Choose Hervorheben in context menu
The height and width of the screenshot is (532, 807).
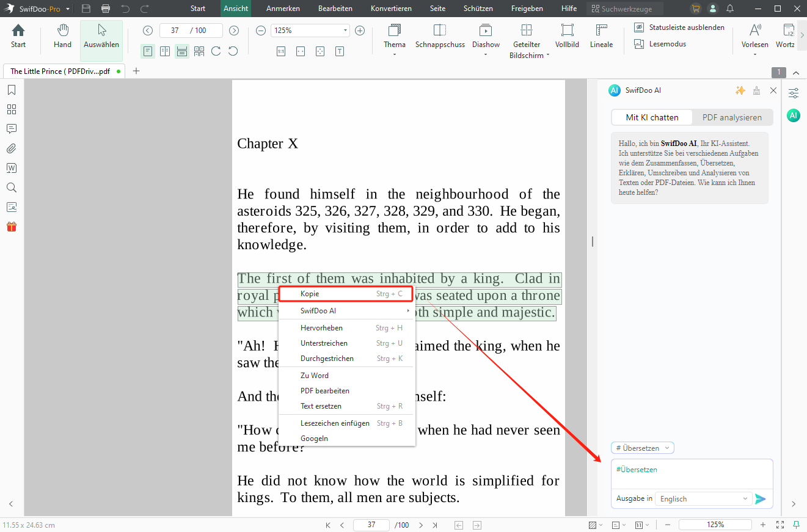(346, 328)
